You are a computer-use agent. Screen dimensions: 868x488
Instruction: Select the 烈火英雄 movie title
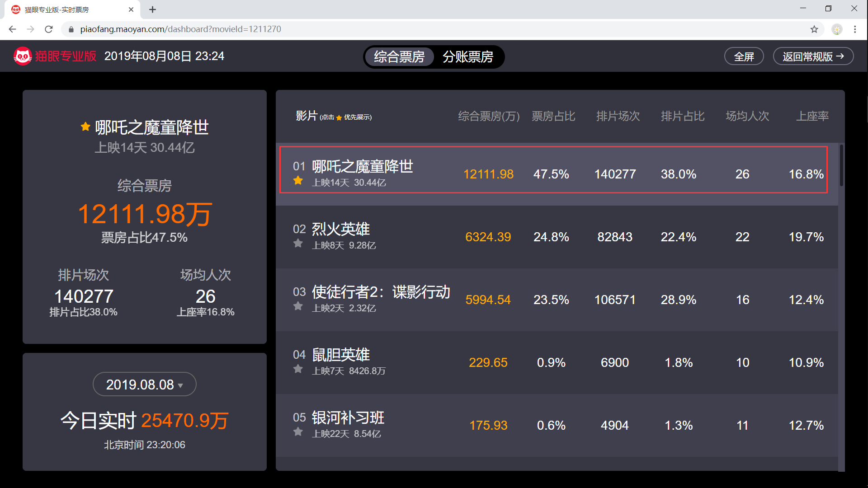(341, 229)
